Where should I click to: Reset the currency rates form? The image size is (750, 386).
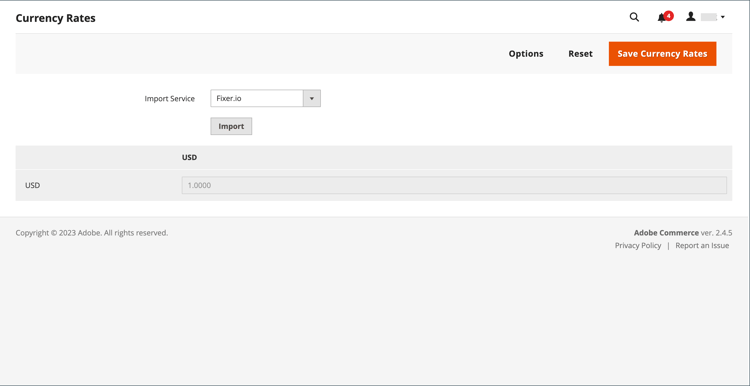(580, 54)
